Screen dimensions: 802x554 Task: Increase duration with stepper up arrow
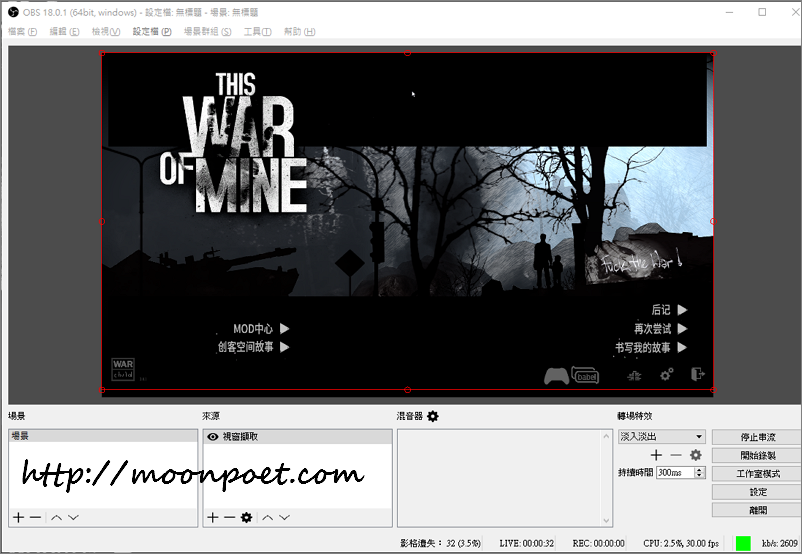(700, 470)
